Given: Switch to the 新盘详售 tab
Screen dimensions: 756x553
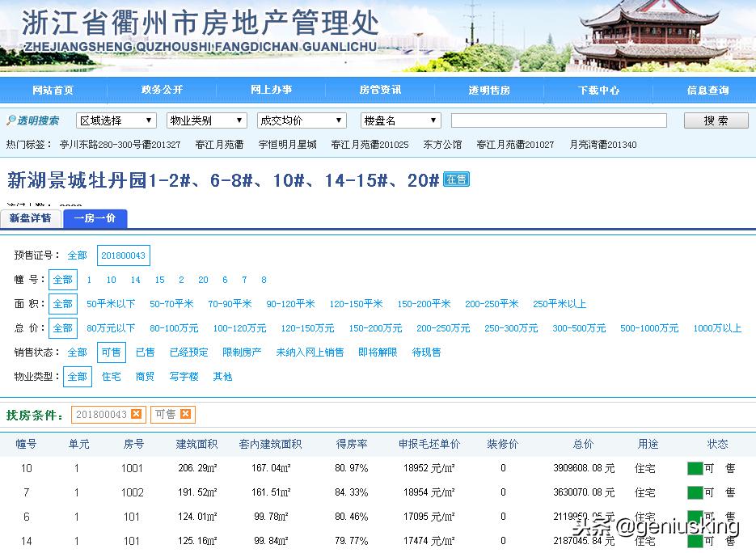Looking at the screenshot, I should tap(32, 218).
